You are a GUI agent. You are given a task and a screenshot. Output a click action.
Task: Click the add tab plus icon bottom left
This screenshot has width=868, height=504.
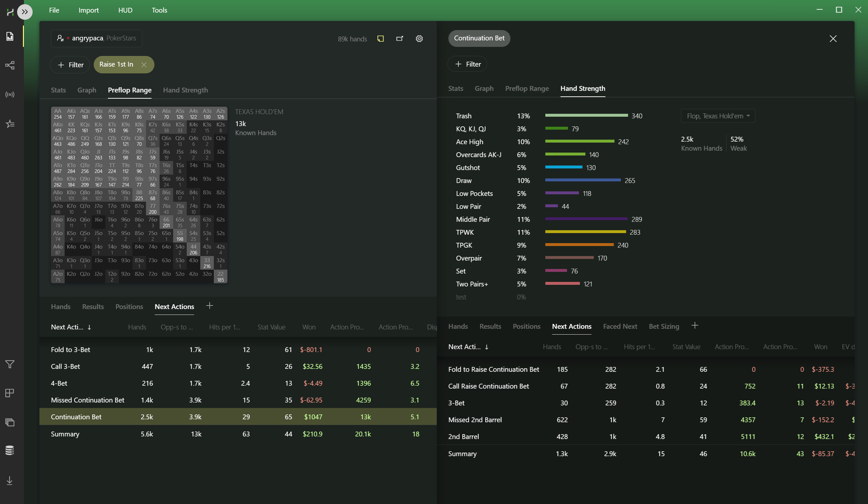point(210,306)
